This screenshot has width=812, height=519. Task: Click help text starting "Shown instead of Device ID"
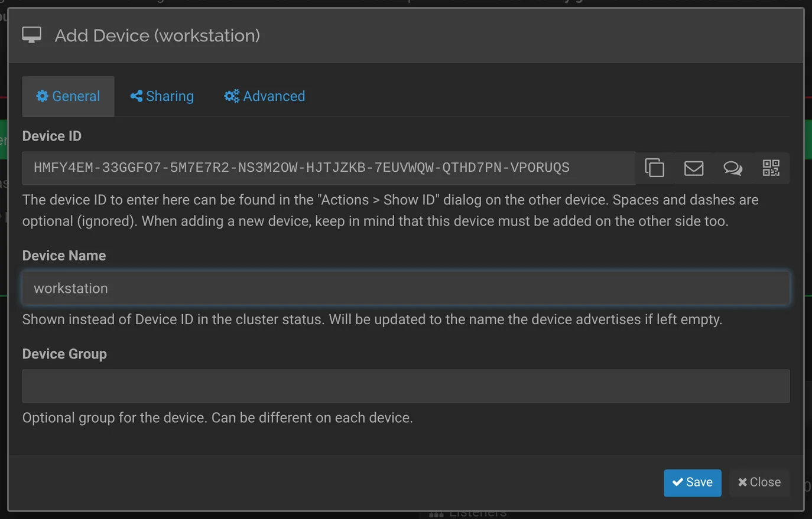coord(372,319)
